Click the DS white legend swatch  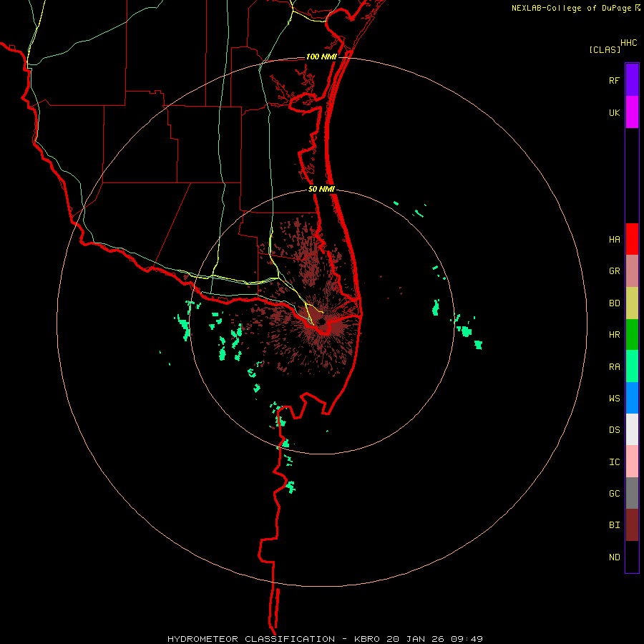click(x=632, y=429)
